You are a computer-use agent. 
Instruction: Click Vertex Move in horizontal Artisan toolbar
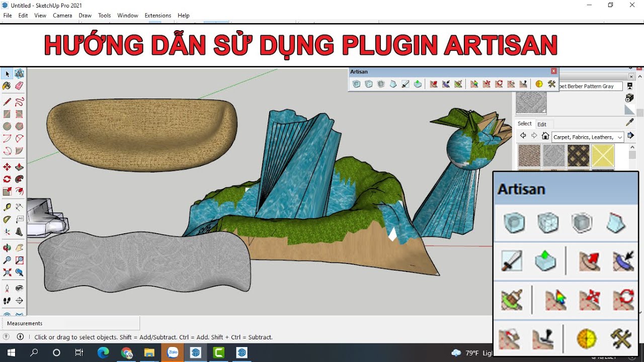[x=487, y=84]
